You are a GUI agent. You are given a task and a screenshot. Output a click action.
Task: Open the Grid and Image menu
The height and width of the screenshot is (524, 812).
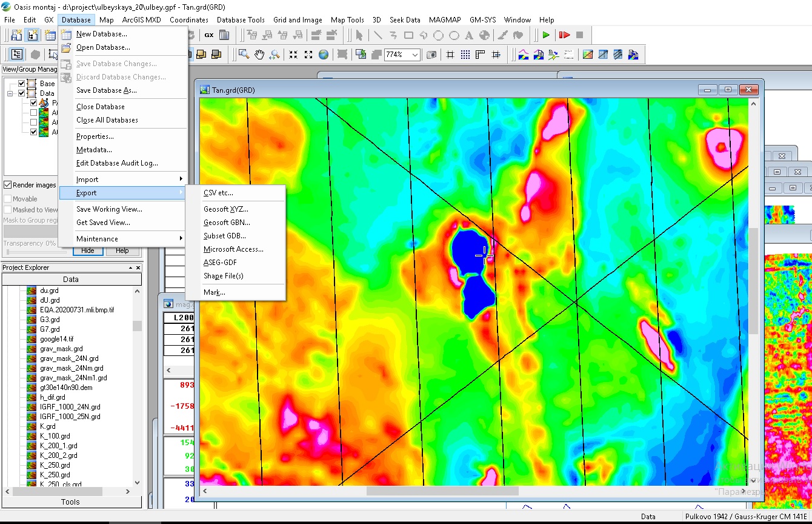point(298,20)
